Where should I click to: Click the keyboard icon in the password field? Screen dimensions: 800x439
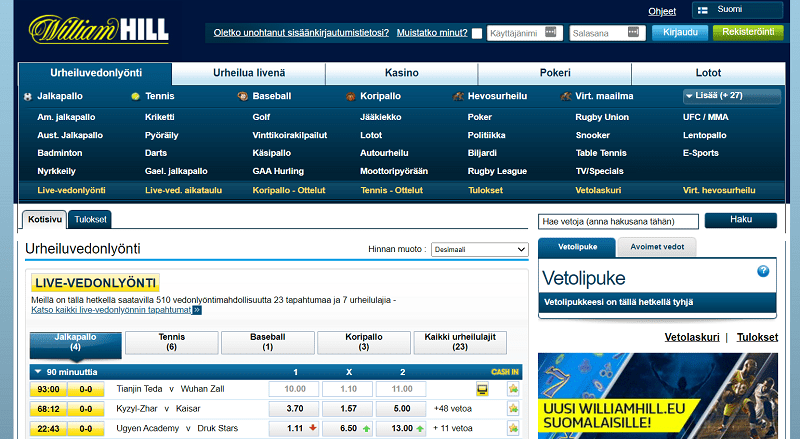[633, 32]
